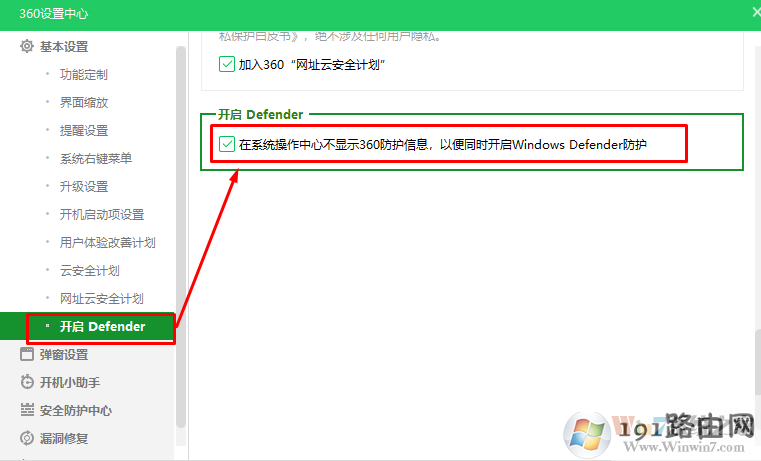Expand the 开机小助手 section label

click(70, 382)
